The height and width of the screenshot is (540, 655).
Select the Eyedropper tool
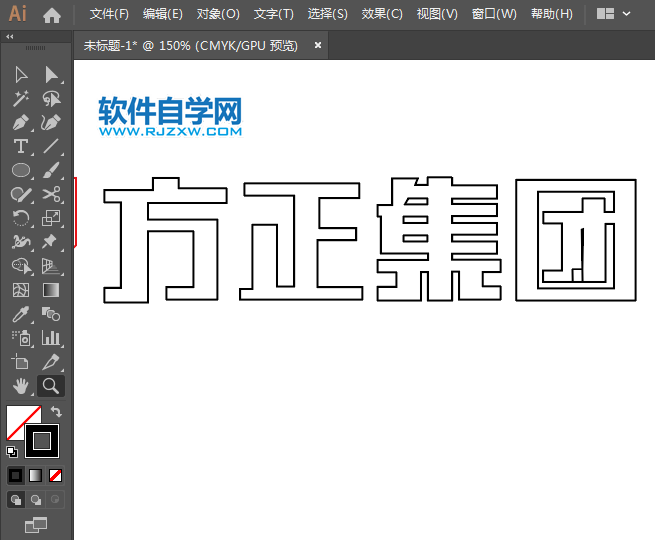[x=21, y=314]
